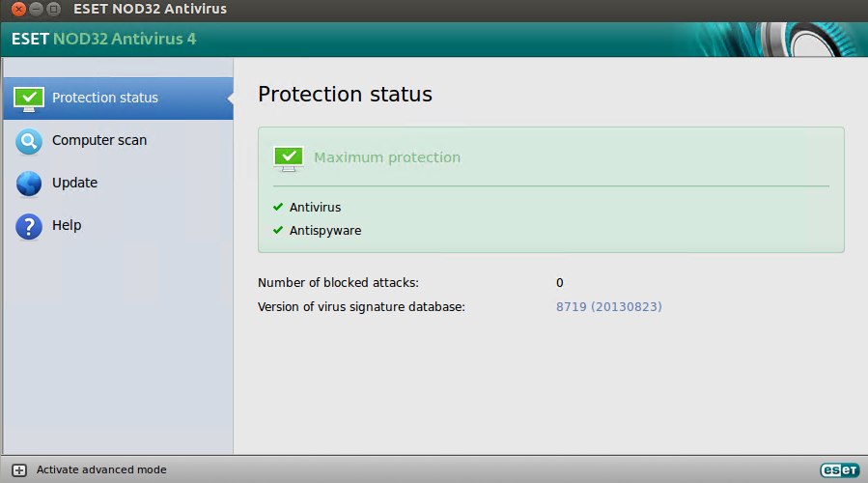Click the Update globe icon
Image resolution: width=868 pixels, height=483 pixels.
29,184
